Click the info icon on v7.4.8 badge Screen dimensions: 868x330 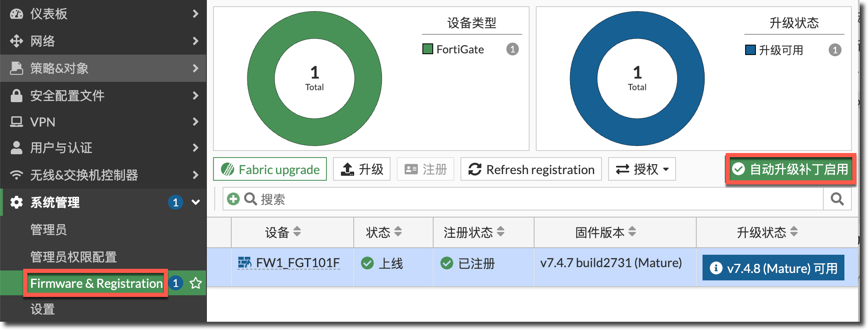tap(716, 268)
